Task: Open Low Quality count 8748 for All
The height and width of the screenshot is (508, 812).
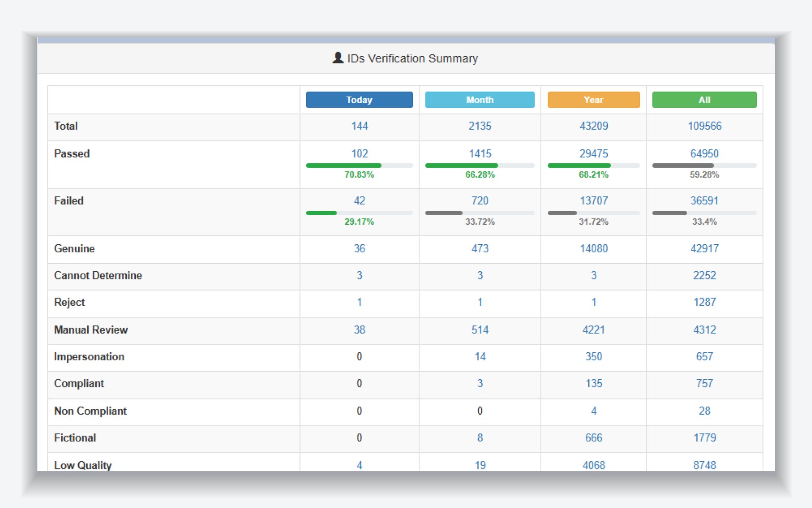Action: (705, 465)
